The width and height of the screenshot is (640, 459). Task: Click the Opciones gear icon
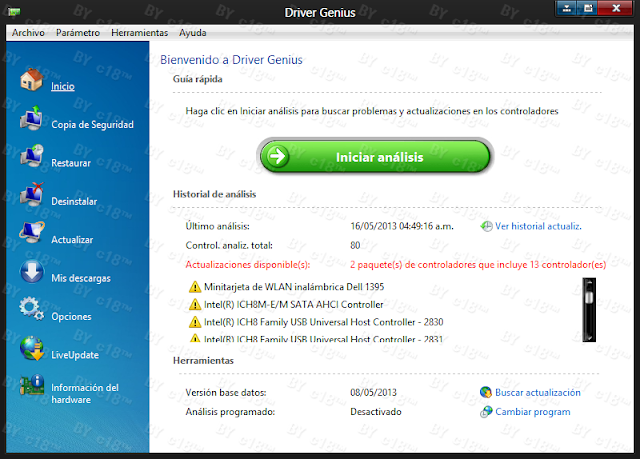click(x=31, y=309)
